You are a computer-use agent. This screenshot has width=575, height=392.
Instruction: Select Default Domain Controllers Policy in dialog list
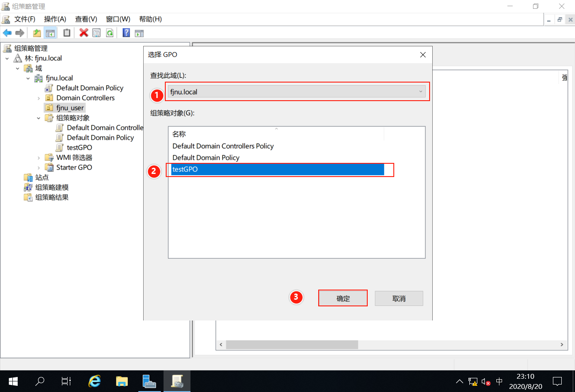tap(223, 146)
